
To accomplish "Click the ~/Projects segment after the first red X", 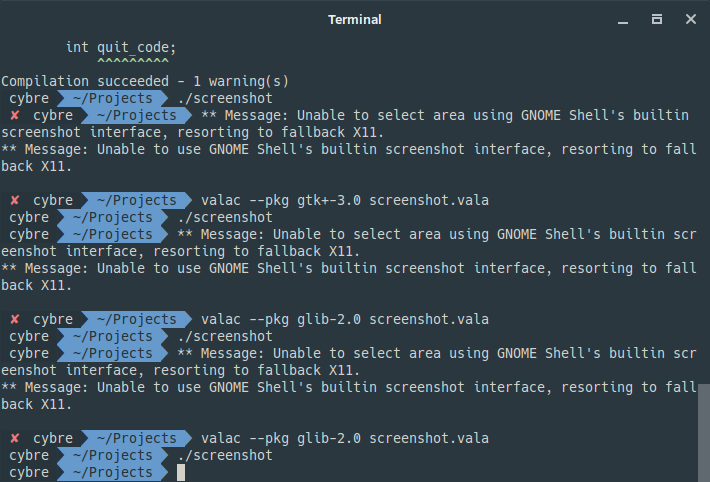I will (136, 116).
